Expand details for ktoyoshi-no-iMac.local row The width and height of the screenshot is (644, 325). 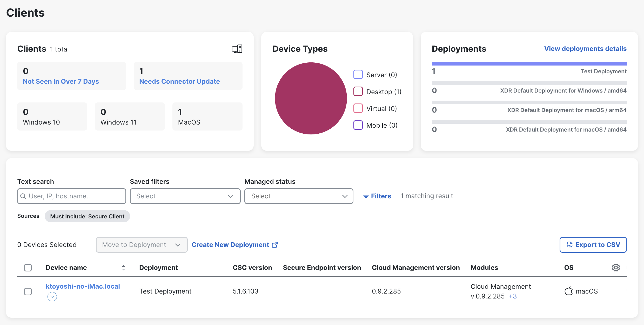tap(52, 296)
